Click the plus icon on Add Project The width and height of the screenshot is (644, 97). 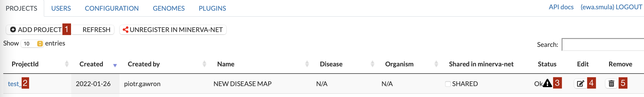[x=13, y=30]
